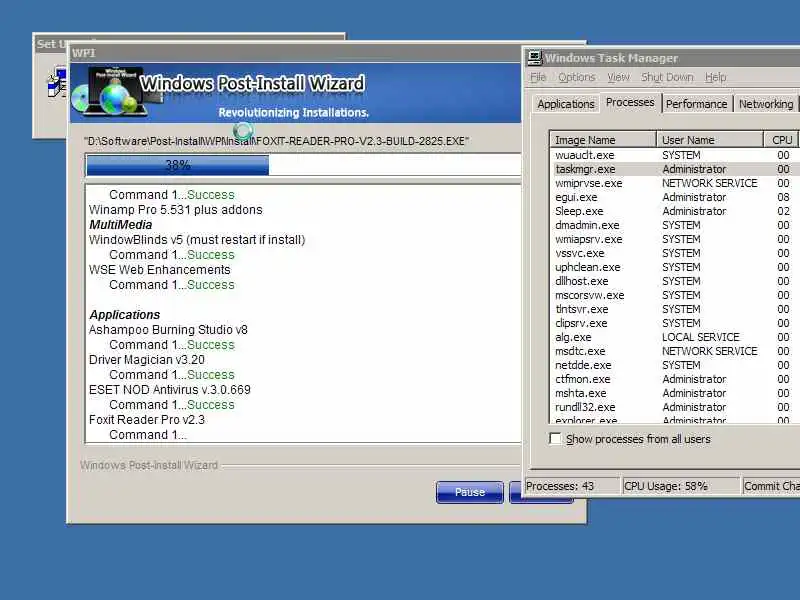This screenshot has width=800, height=600.
Task: Open the Options menu in Task Manager
Action: pos(577,77)
